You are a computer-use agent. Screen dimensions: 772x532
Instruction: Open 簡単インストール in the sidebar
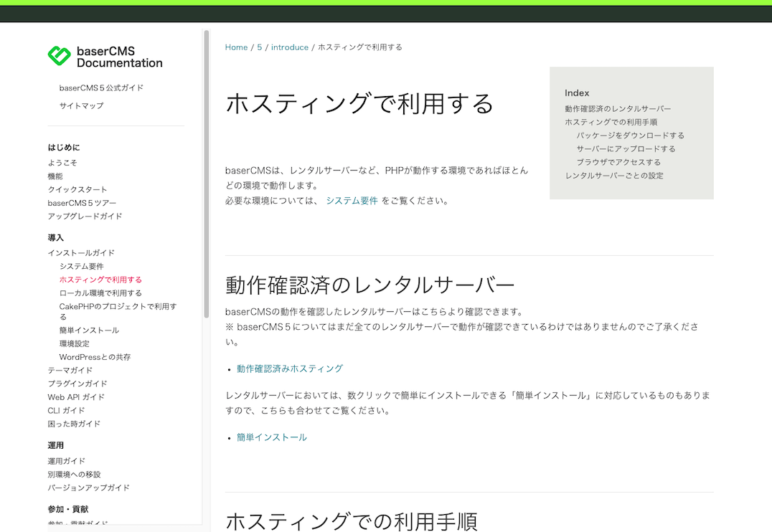pyautogui.click(x=89, y=331)
